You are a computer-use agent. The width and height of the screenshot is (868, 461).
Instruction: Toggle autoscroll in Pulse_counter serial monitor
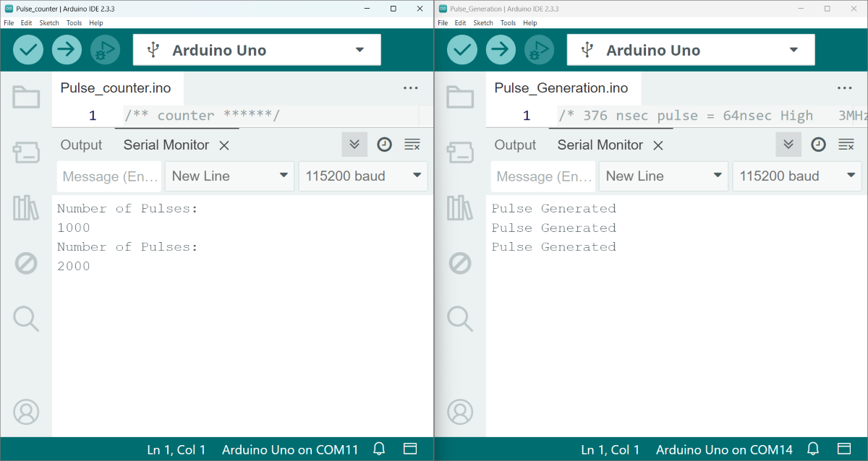point(354,145)
